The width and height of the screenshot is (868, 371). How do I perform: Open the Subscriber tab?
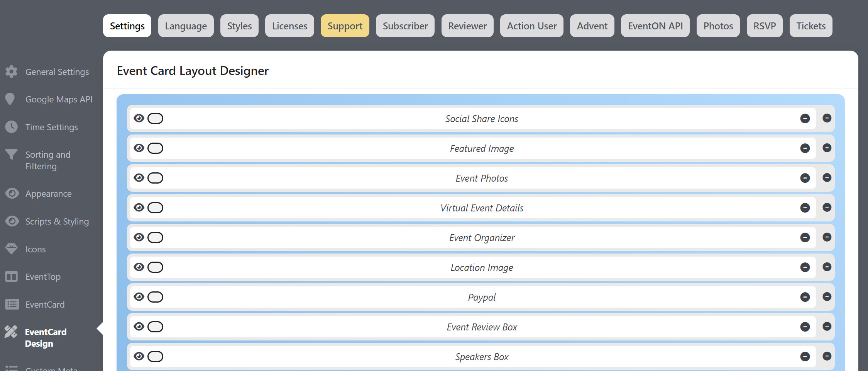405,26
